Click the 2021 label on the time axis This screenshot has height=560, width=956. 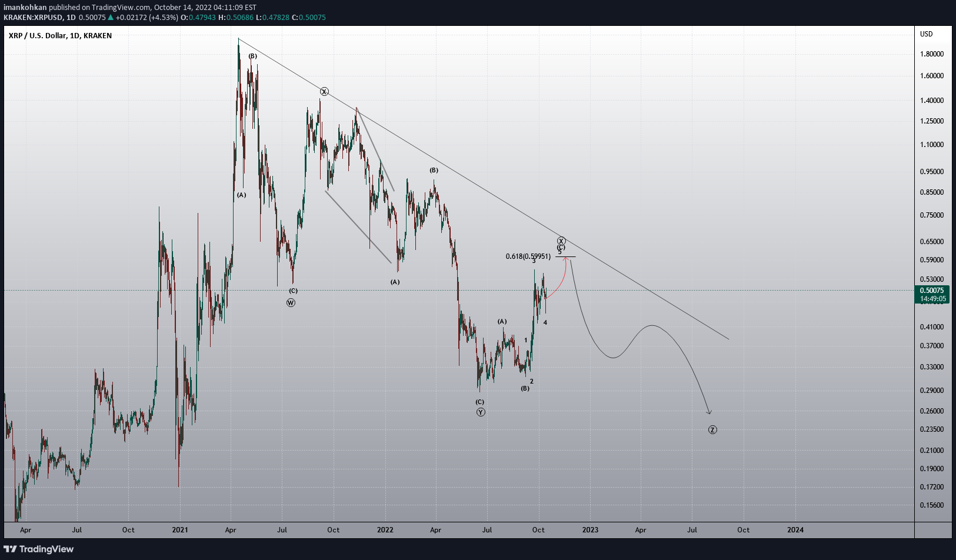(x=180, y=530)
